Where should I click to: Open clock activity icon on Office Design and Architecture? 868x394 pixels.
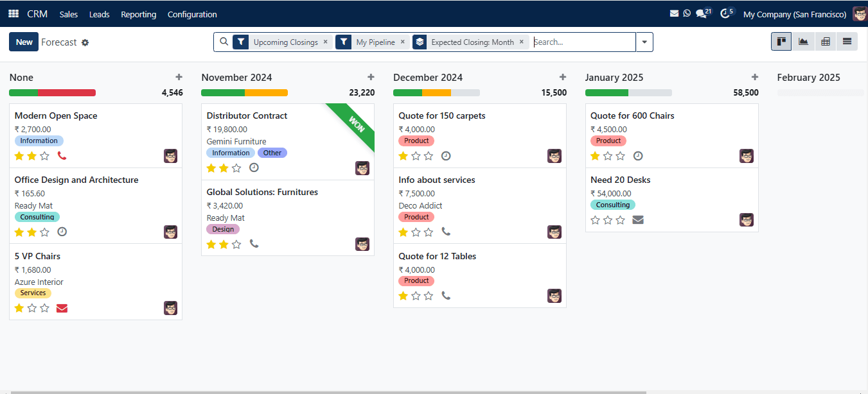coord(62,232)
